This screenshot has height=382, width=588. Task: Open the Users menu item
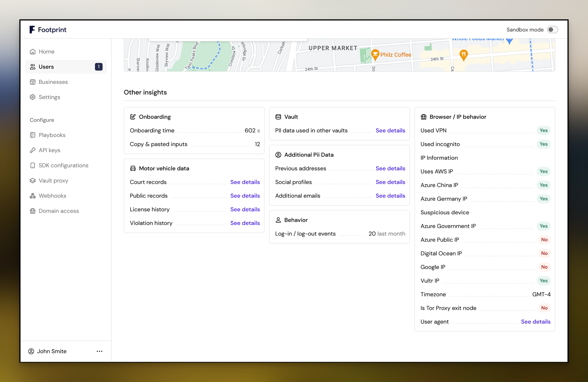46,67
